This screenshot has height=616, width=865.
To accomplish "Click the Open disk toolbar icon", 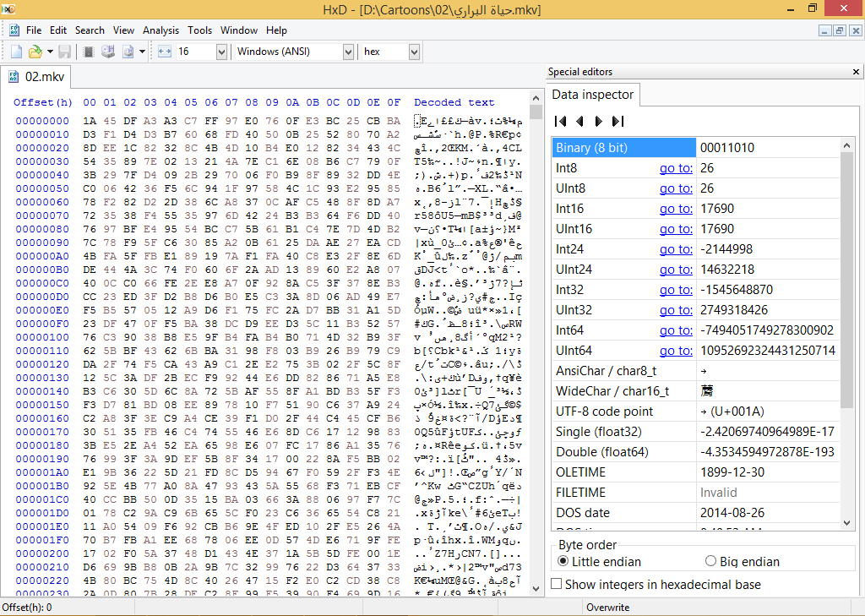I will tap(108, 52).
